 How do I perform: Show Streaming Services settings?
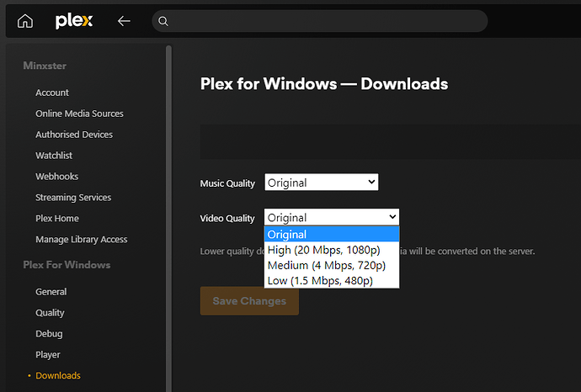[x=73, y=198]
